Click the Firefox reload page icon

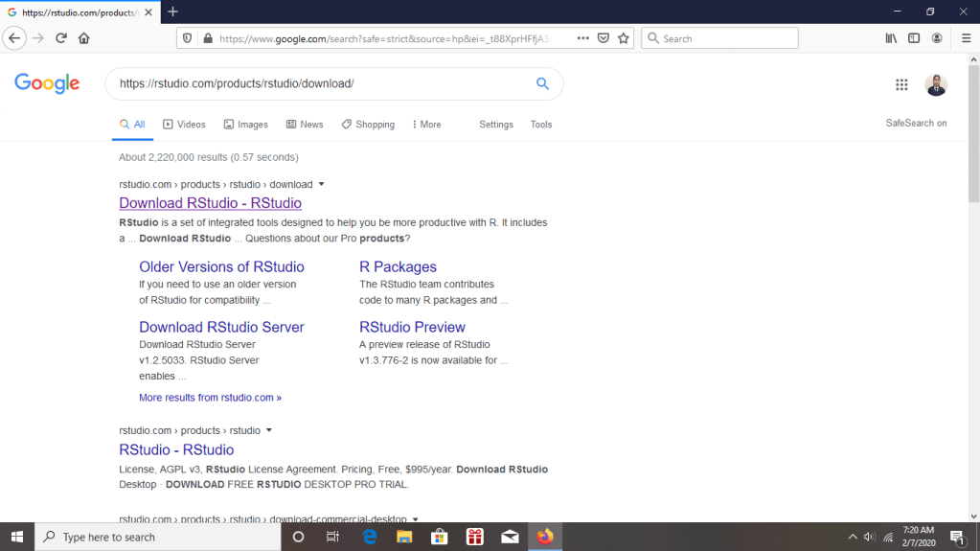pos(61,38)
